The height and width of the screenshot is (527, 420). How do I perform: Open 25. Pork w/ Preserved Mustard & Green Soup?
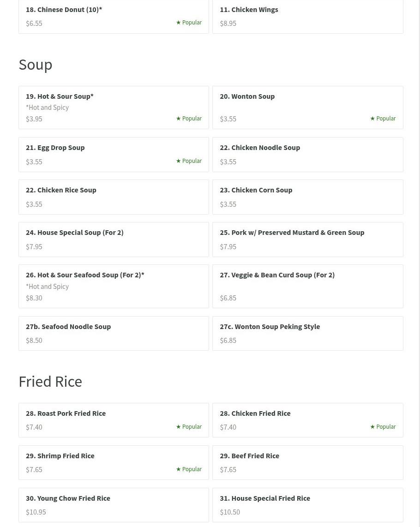tap(308, 240)
